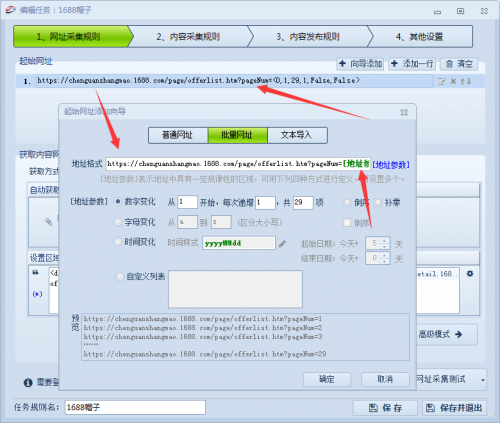Increase the 起始日期 day spinner
The height and width of the screenshot is (423, 500).
385,240
